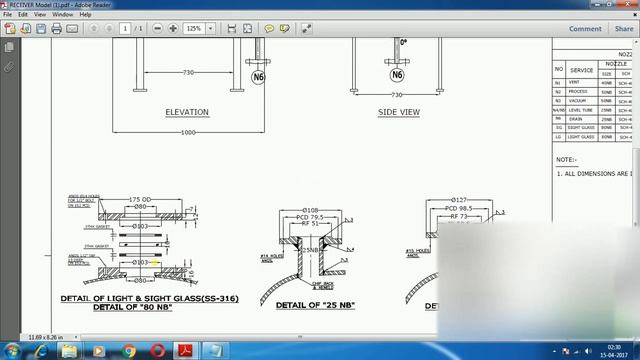This screenshot has width=640, height=360.
Task: Click the SERVICE table header
Action: (x=582, y=70)
